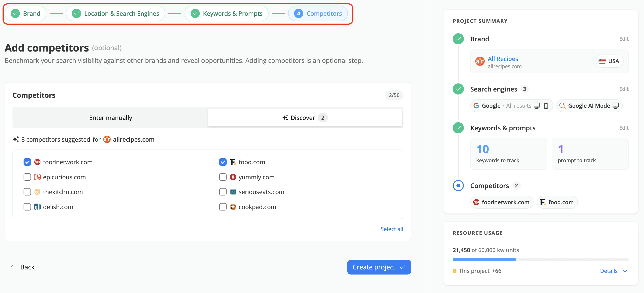Click the cookpad.com favicon
Screen dimensions: 644x293
tap(233, 207)
